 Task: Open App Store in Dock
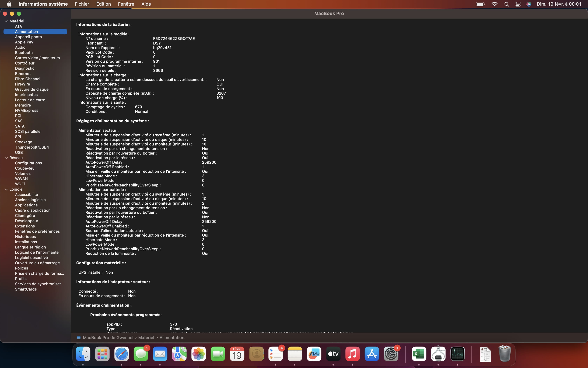point(372,354)
